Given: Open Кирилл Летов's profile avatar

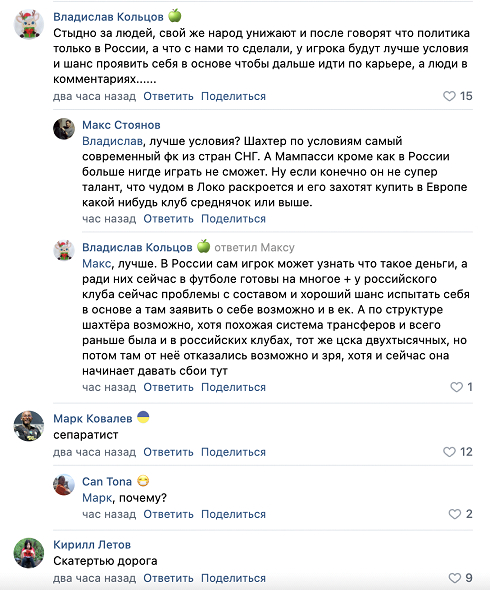Looking at the screenshot, I should 29,552.
